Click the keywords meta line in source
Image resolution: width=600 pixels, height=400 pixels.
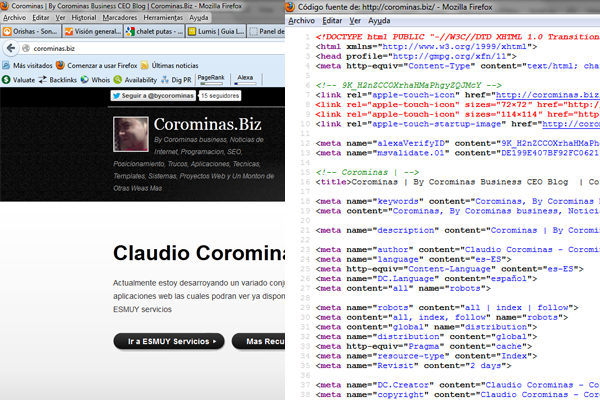[458, 201]
